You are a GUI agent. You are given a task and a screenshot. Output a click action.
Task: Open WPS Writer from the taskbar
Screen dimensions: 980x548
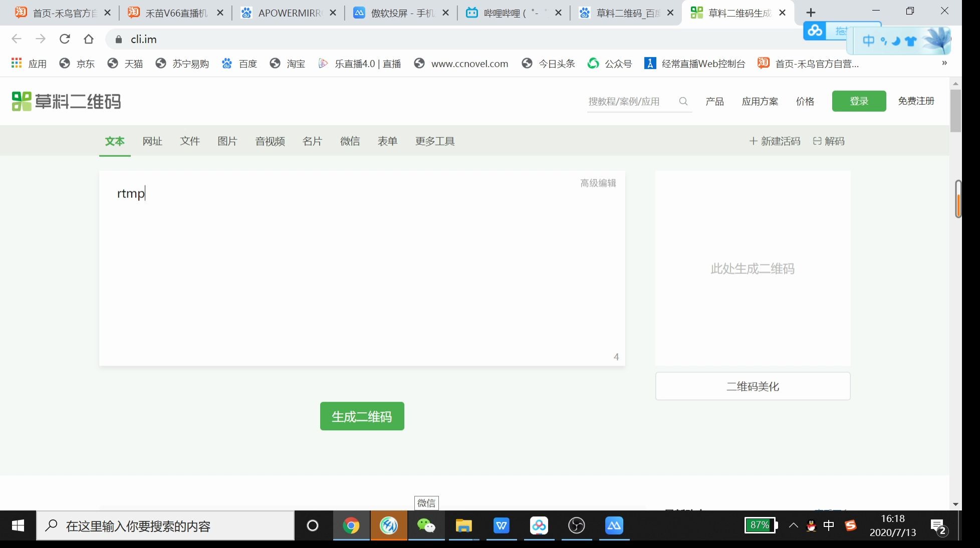[502, 526]
